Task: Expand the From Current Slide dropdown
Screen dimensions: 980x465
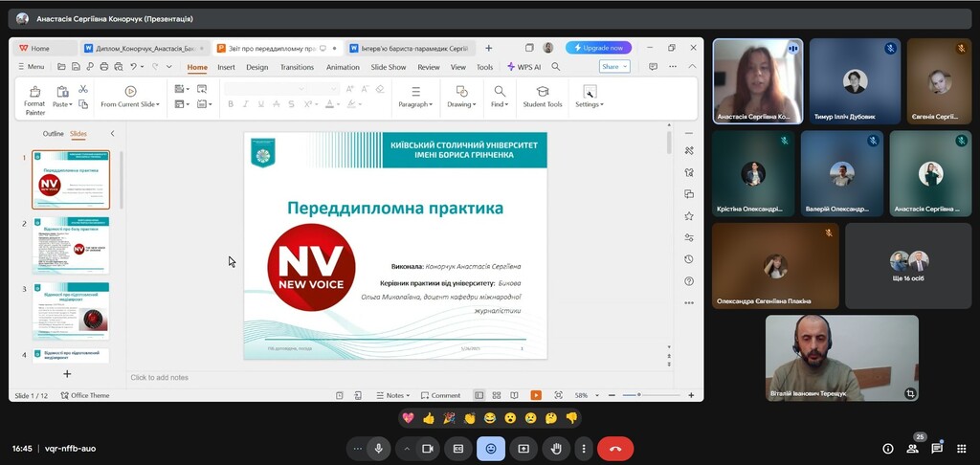Action: [x=130, y=104]
